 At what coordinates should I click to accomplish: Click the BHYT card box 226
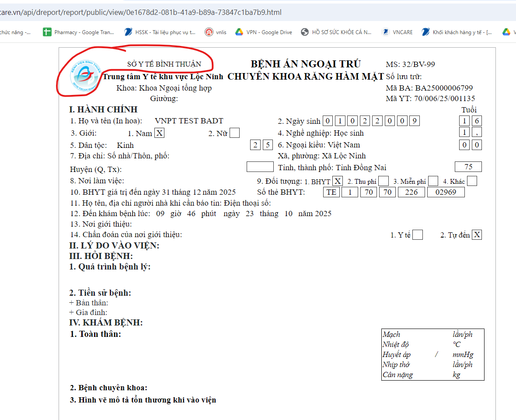coord(411,192)
